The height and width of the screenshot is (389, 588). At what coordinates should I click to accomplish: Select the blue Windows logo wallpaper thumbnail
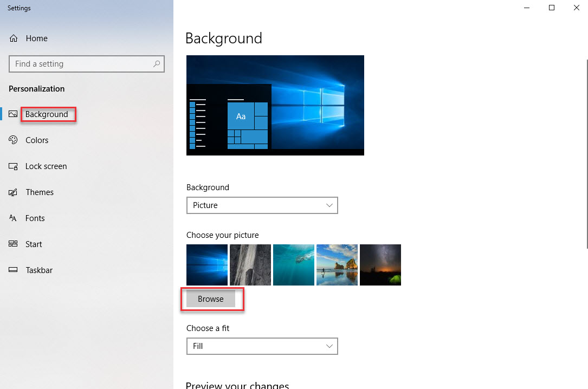(207, 265)
